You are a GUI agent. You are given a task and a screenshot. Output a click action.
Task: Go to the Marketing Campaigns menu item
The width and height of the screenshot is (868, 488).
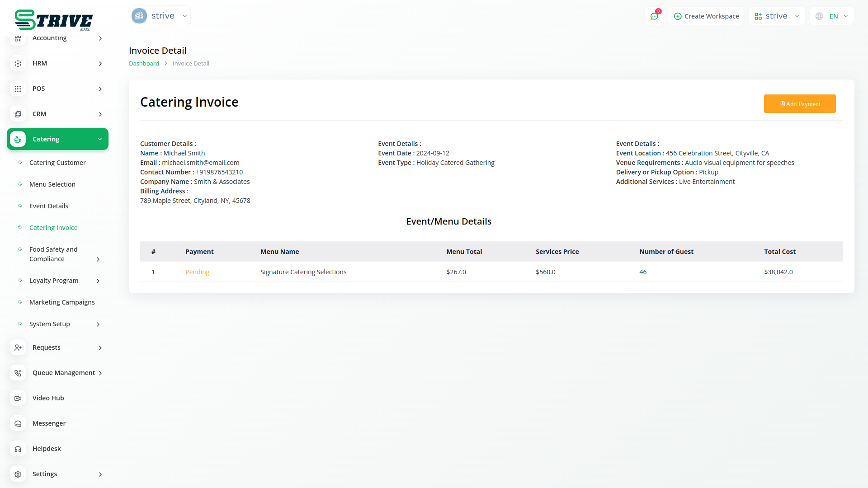coord(62,302)
